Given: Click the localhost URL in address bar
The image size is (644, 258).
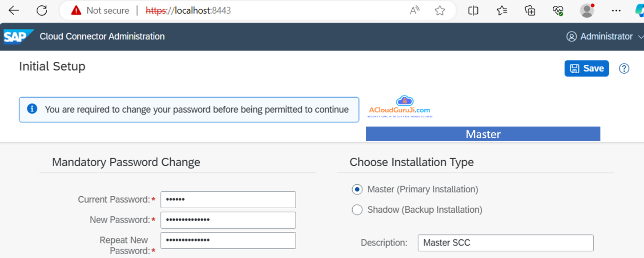Looking at the screenshot, I should (189, 11).
